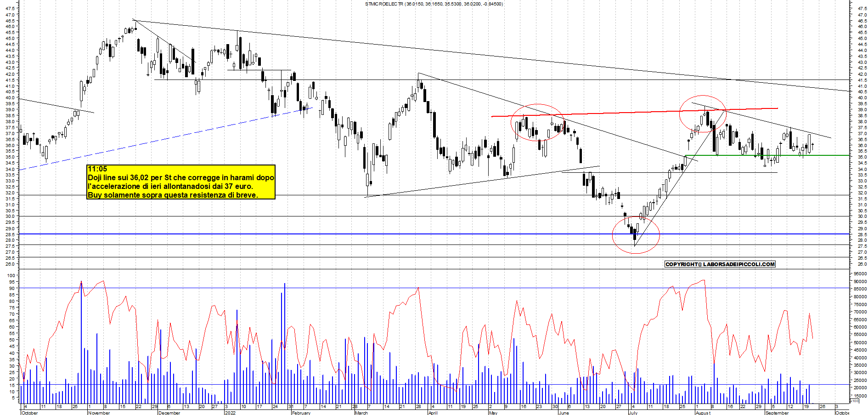The width and height of the screenshot is (868, 415).
Task: Click the 'May' month label
Action: (493, 413)
